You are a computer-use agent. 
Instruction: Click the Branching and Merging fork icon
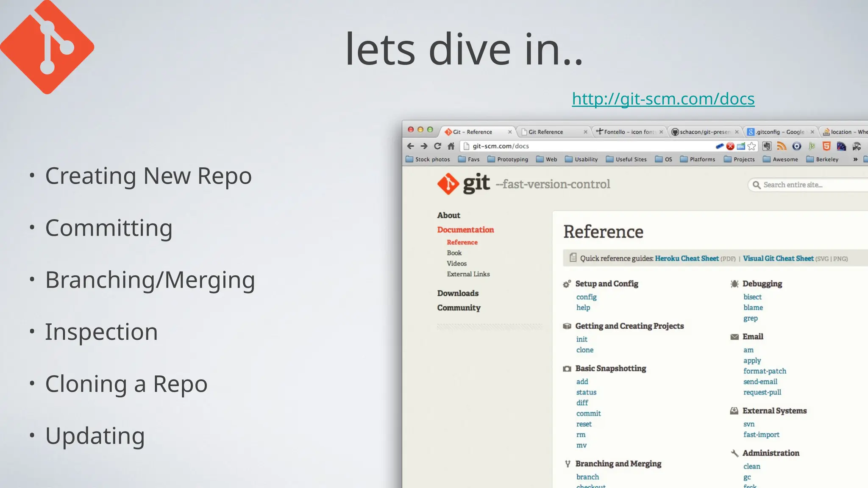(x=568, y=464)
